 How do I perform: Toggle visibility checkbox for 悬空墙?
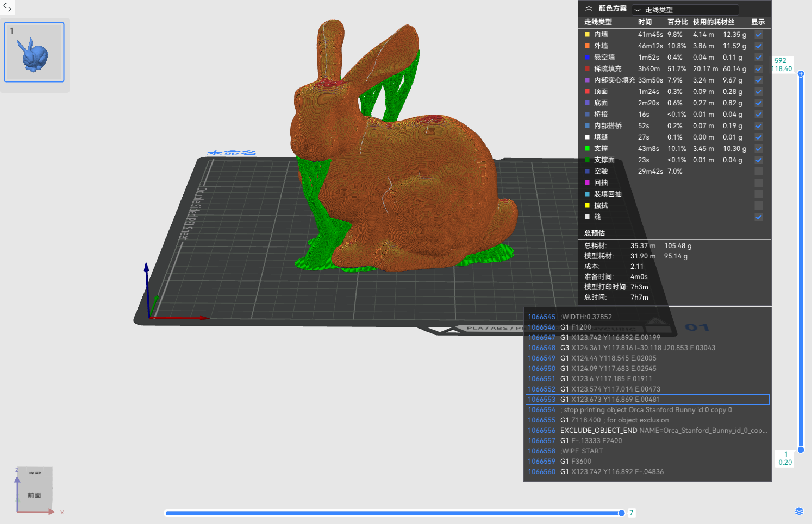pos(759,57)
